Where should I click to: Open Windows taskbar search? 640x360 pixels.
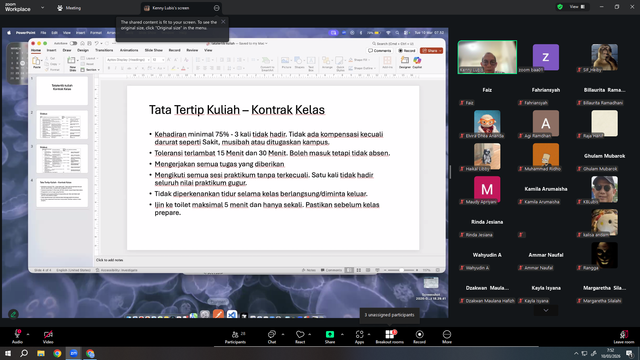(x=24, y=353)
